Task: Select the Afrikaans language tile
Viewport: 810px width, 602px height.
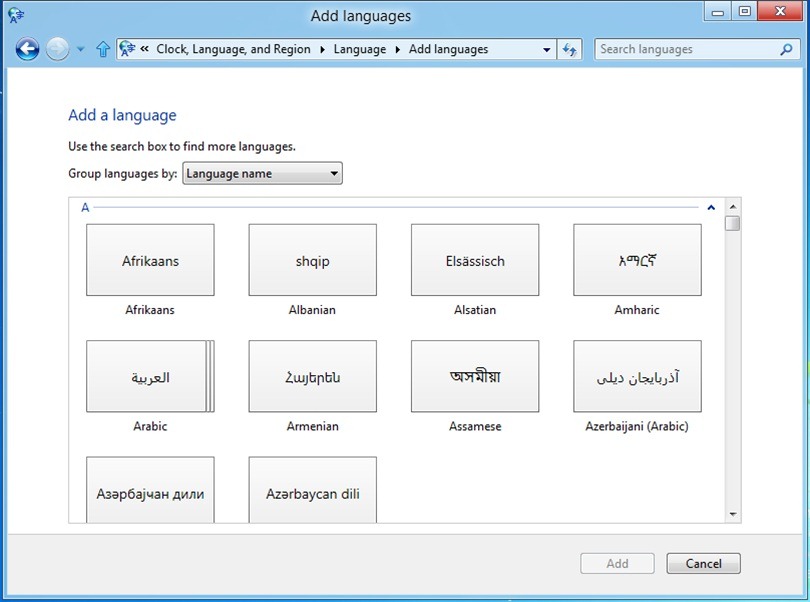Action: [150, 260]
